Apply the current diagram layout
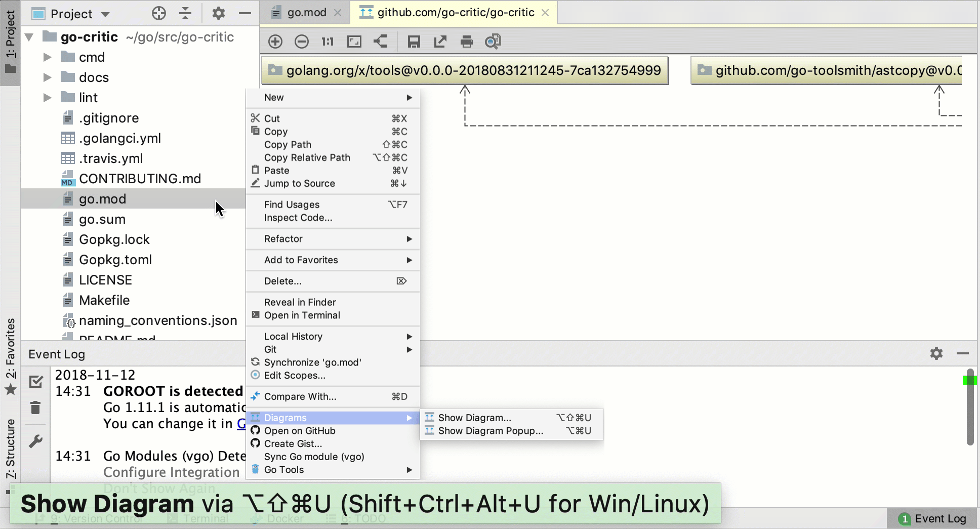 380,41
